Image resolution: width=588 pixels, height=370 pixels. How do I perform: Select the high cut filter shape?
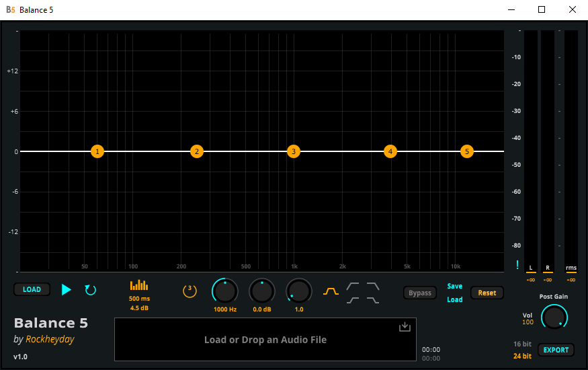tap(373, 287)
